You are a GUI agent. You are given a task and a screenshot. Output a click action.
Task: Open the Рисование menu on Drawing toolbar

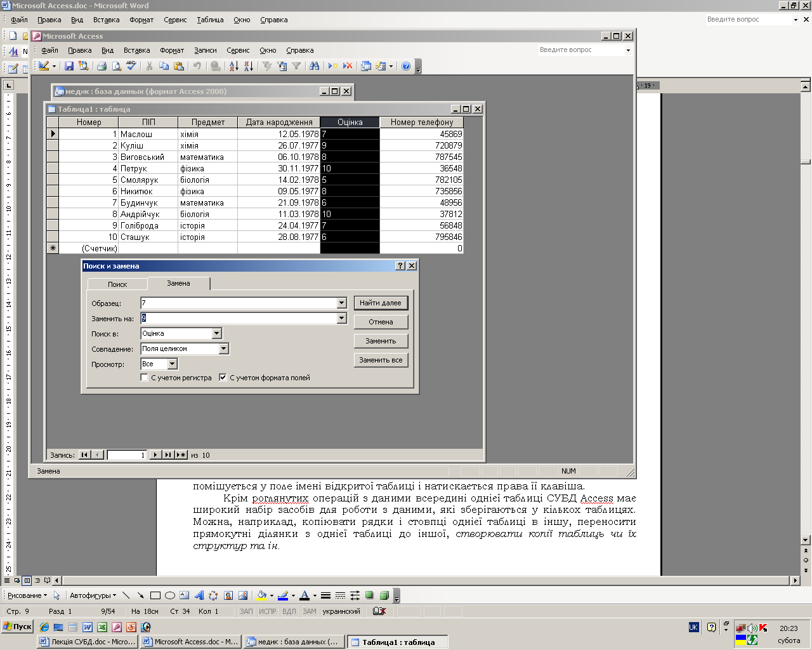click(27, 595)
